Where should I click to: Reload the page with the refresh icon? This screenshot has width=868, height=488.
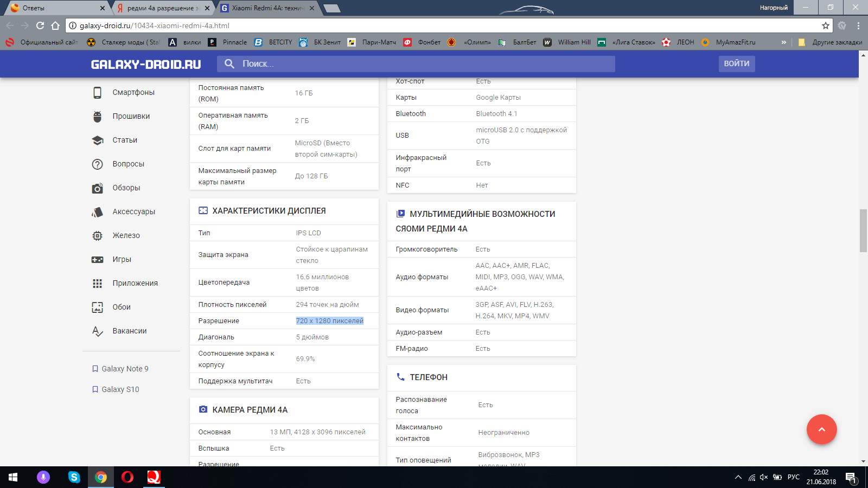point(40,25)
